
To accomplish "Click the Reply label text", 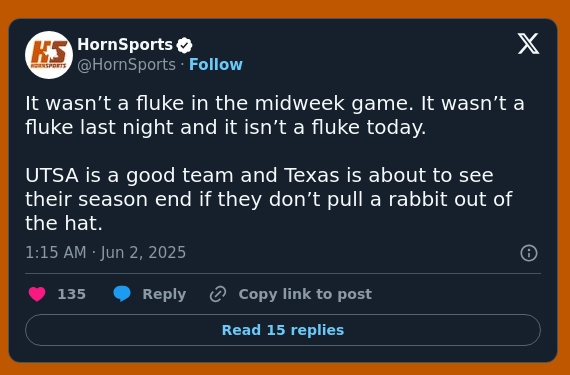I will pyautogui.click(x=164, y=294).
